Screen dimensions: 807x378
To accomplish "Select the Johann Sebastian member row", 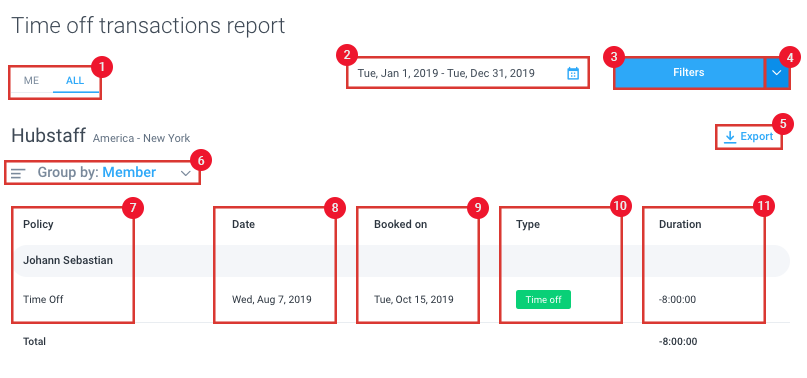I will pyautogui.click(x=400, y=261).
